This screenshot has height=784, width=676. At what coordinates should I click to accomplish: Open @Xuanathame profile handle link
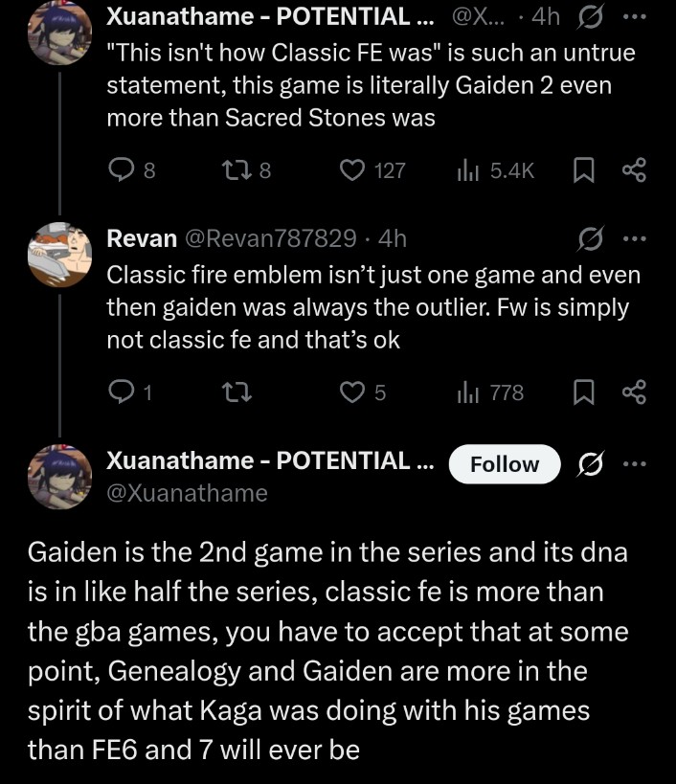click(x=187, y=493)
